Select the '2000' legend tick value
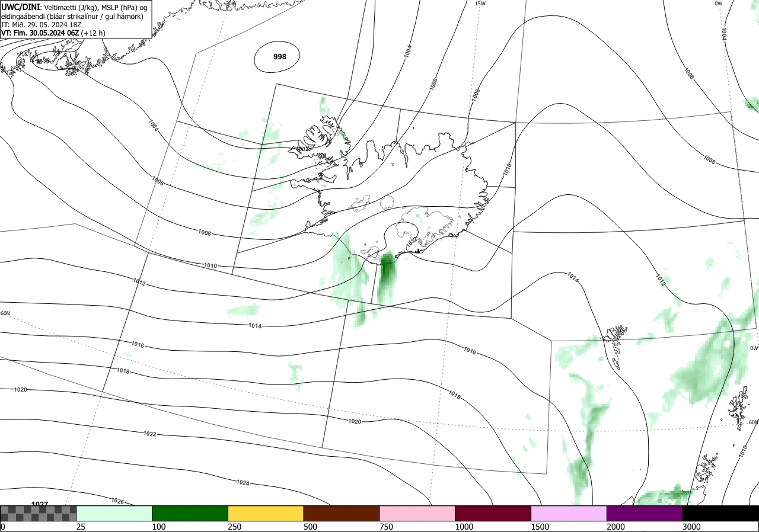Screen dimensions: 759x532 tap(616, 527)
